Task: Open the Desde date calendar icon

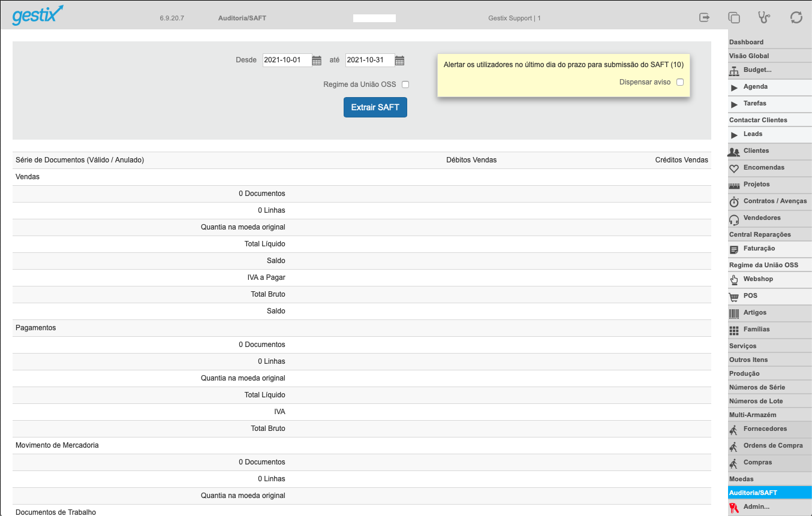Action: [317, 60]
